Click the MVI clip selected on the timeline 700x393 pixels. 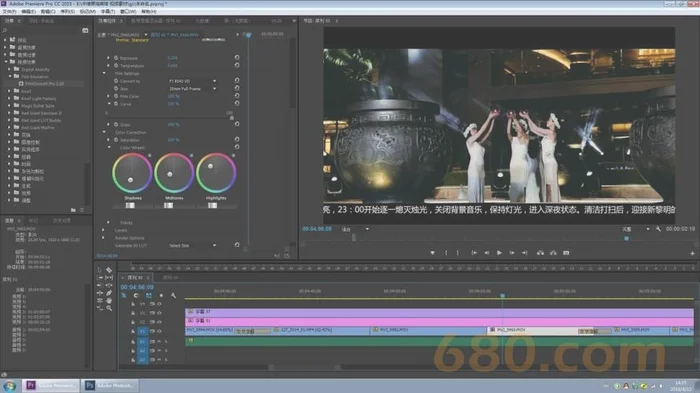[550, 330]
